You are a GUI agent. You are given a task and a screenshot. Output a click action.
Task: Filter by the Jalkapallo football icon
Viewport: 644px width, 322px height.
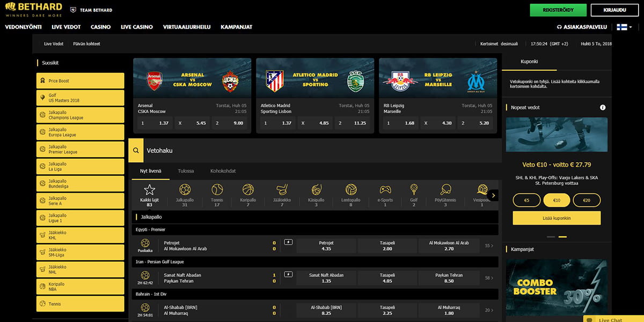point(185,189)
